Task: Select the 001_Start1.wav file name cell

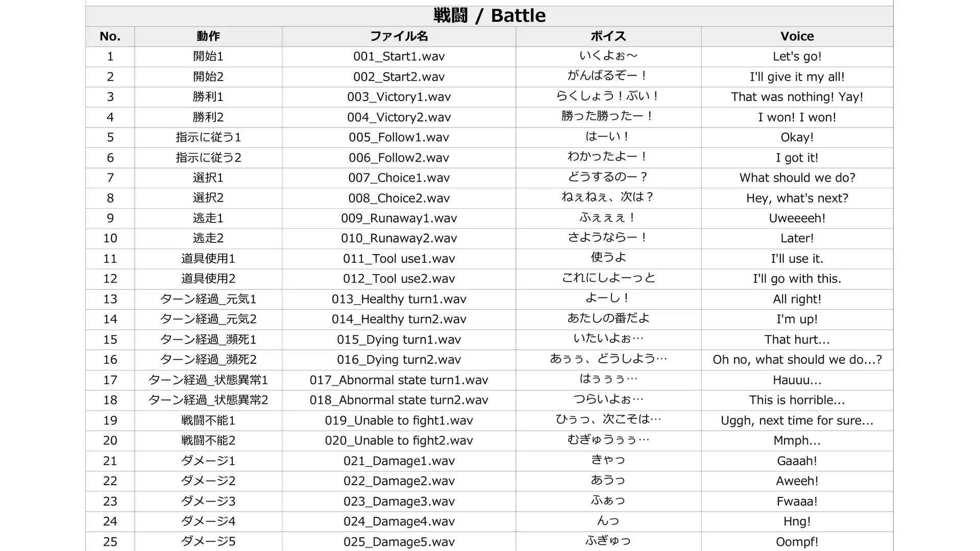Action: tap(399, 57)
